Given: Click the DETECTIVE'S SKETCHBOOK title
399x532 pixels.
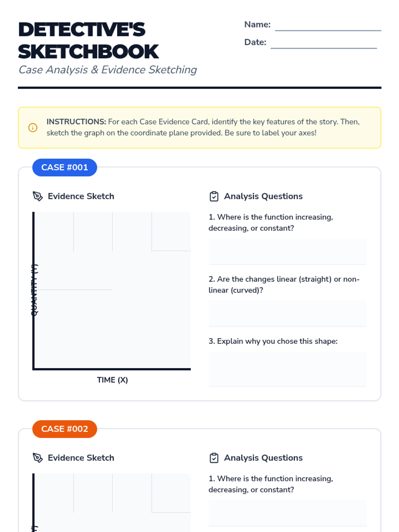Looking at the screenshot, I should (88, 40).
